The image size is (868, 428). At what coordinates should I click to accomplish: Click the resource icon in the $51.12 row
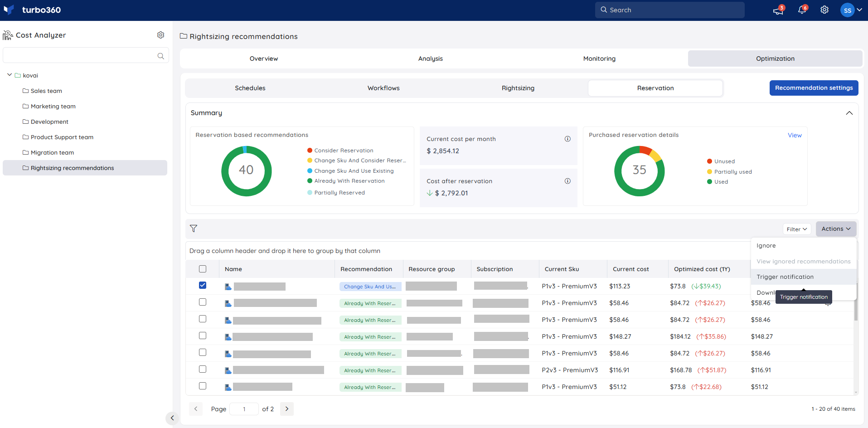[228, 387]
